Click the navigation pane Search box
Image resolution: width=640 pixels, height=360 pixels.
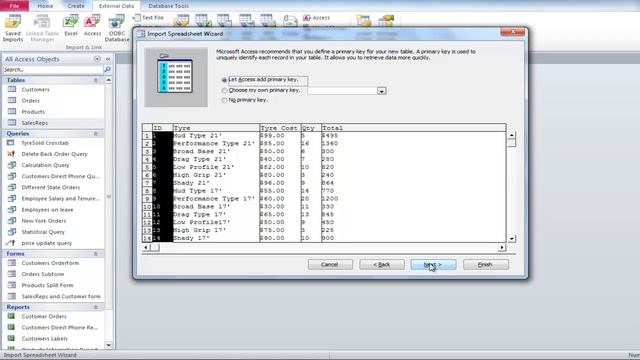pyautogui.click(x=53, y=69)
